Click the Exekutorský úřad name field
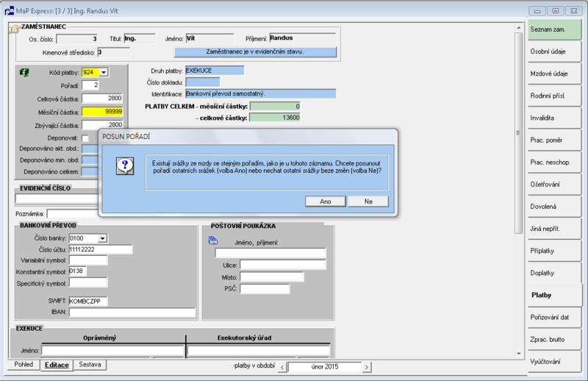 point(259,351)
